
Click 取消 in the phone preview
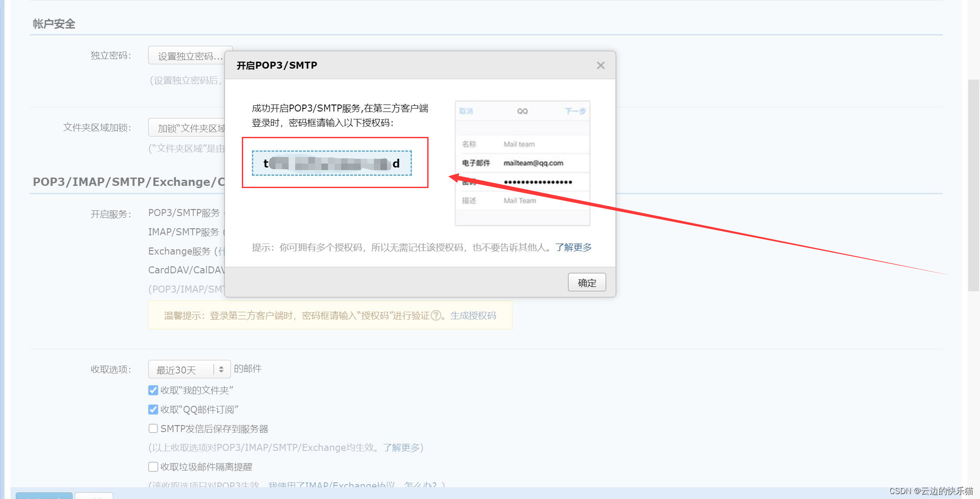[x=466, y=111]
